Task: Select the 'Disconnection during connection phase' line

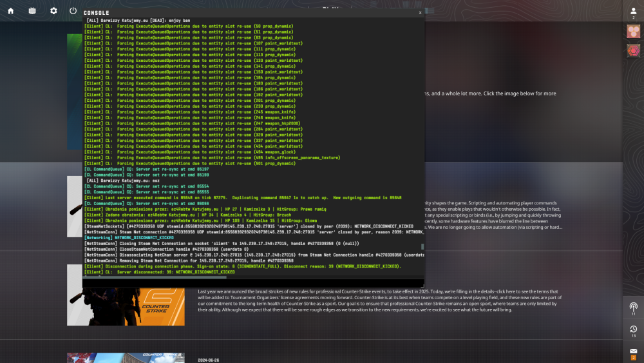Action: click(243, 266)
